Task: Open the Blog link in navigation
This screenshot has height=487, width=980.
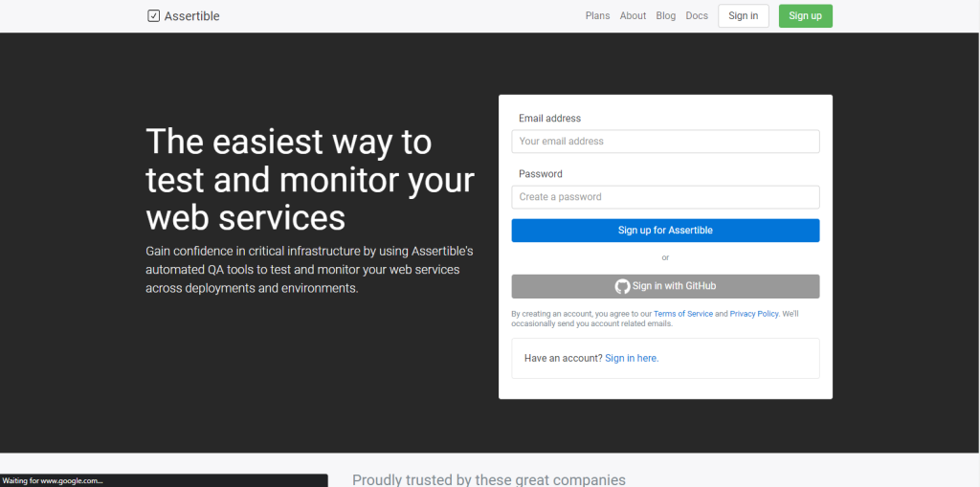Action: 666,16
